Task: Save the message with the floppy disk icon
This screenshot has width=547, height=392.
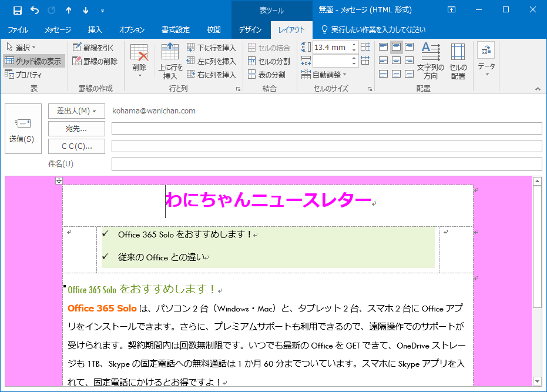Action: [x=17, y=10]
